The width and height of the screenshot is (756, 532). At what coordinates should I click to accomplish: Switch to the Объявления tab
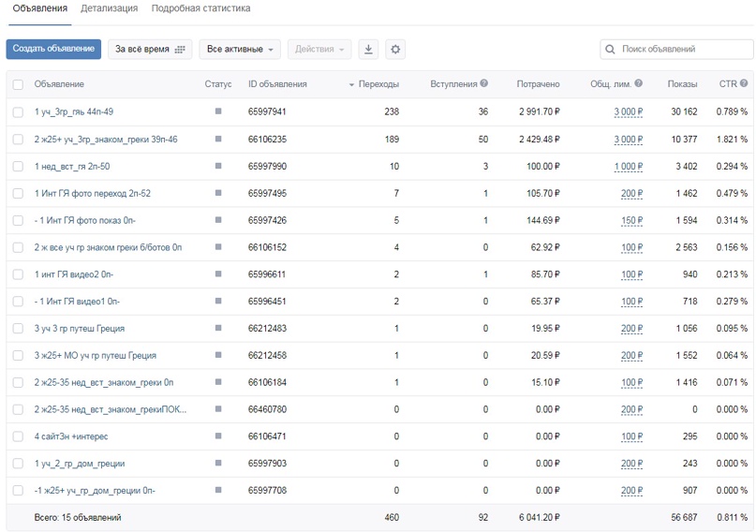(40, 8)
